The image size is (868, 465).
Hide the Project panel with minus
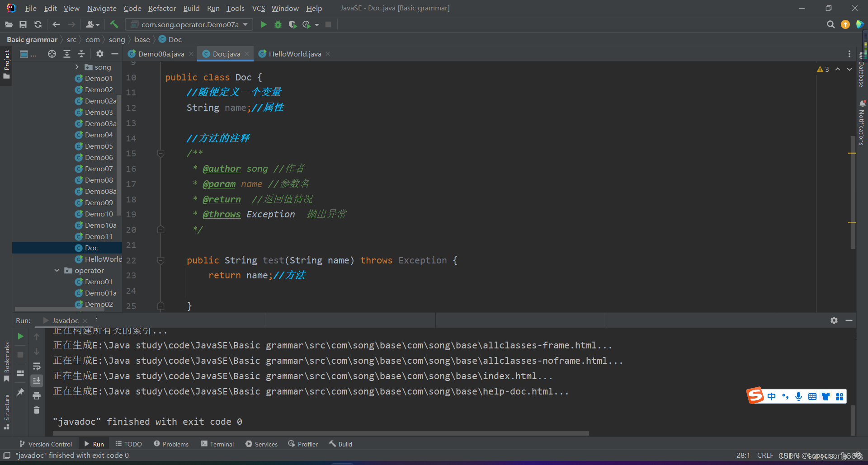(x=115, y=54)
